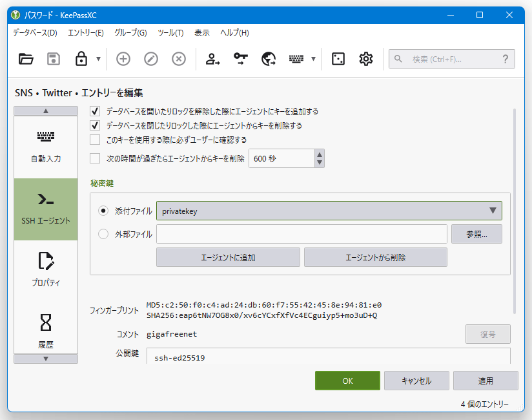Focus the search field 検索 (Ctrl+F)
The height and width of the screenshot is (420, 532).
(x=451, y=59)
